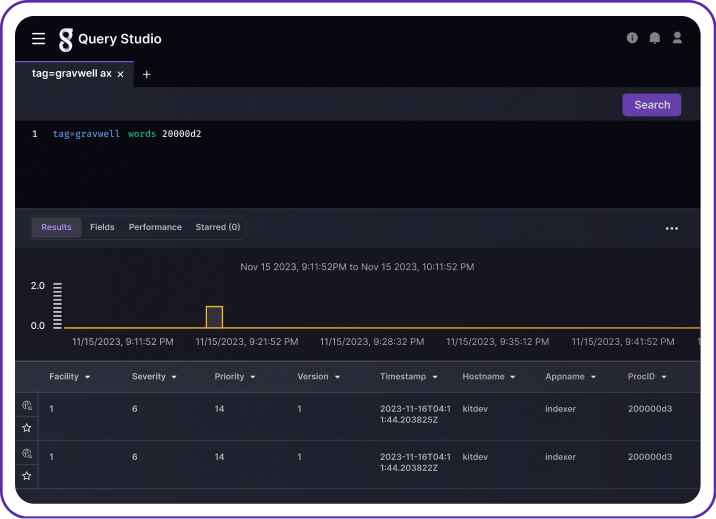
Task: Star the row with timestamp ending 203825Z
Action: click(27, 428)
